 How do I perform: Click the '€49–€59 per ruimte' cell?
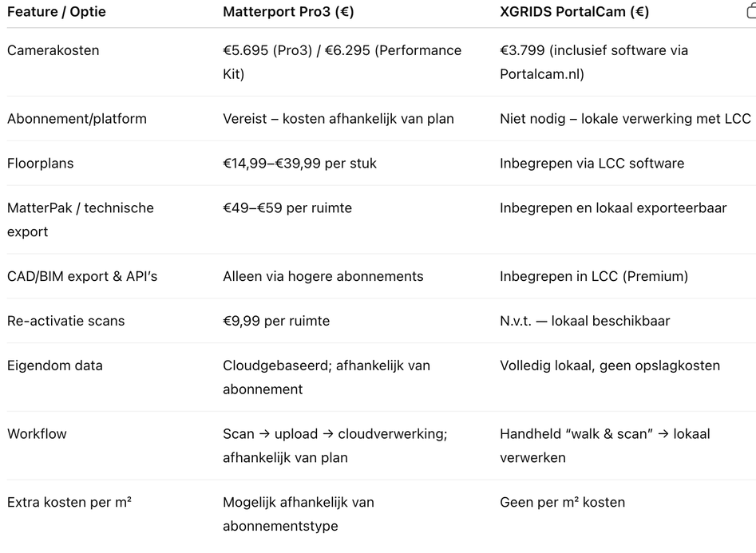point(287,207)
